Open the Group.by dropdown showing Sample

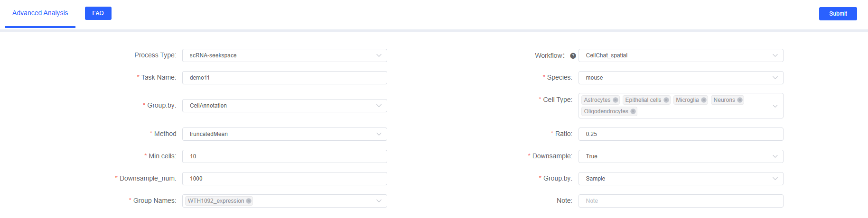[681, 179]
